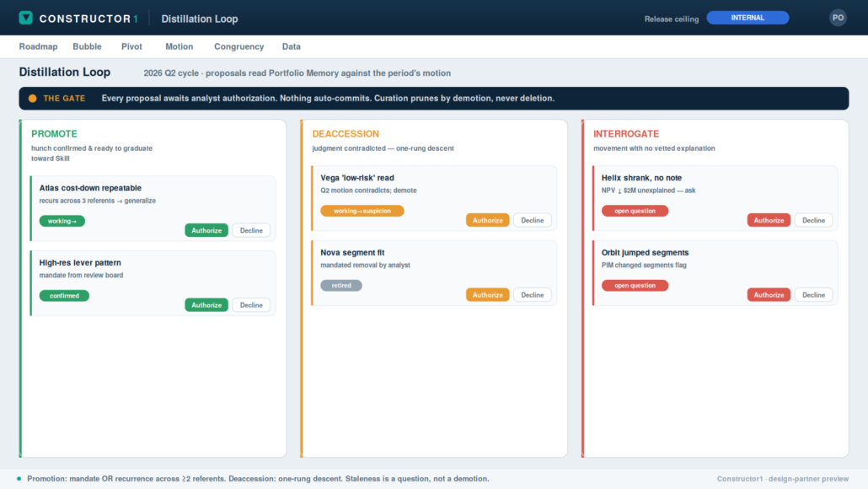
Task: Authorize Nova segment fit removal
Action: (488, 295)
